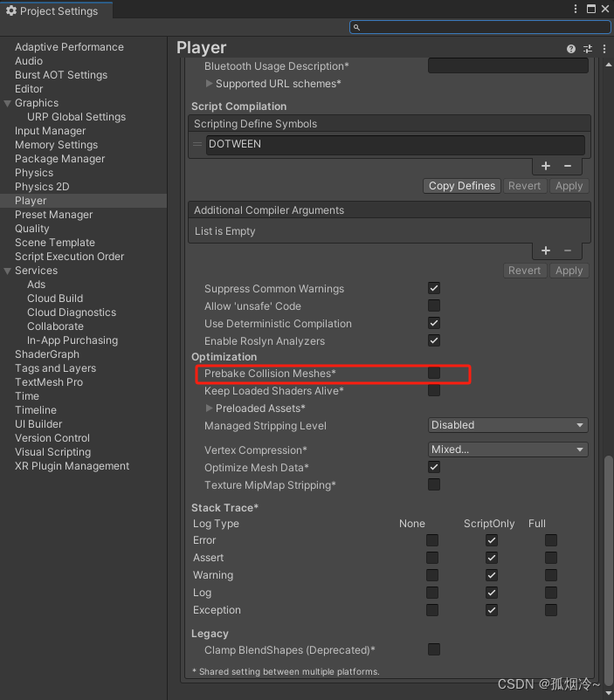Remove a define symbol using minus icon
This screenshot has width=614, height=700.
coord(566,165)
